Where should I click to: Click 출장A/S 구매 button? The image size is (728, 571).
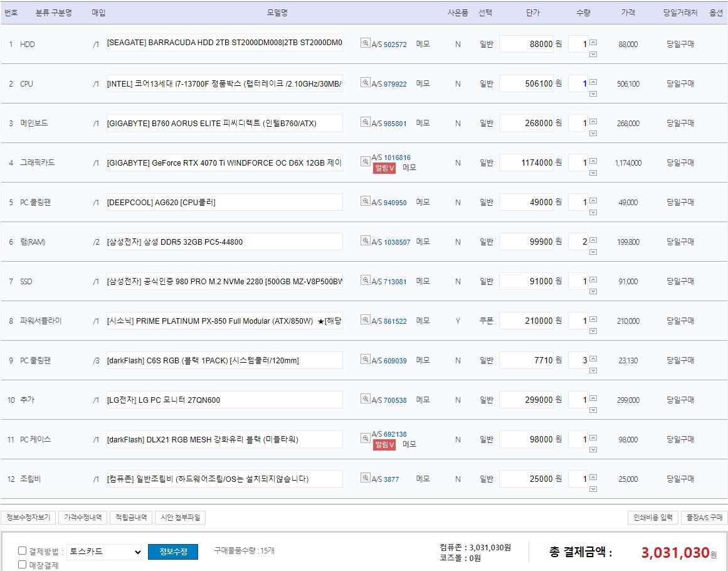[704, 517]
